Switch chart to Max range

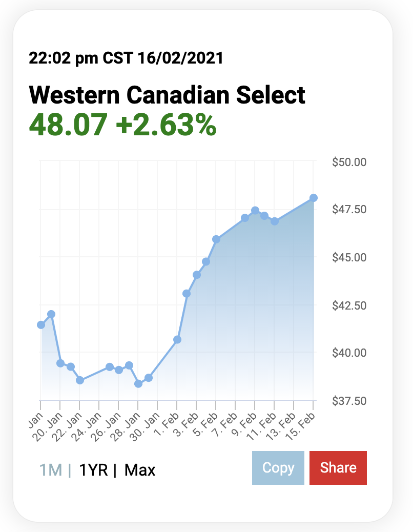click(140, 470)
